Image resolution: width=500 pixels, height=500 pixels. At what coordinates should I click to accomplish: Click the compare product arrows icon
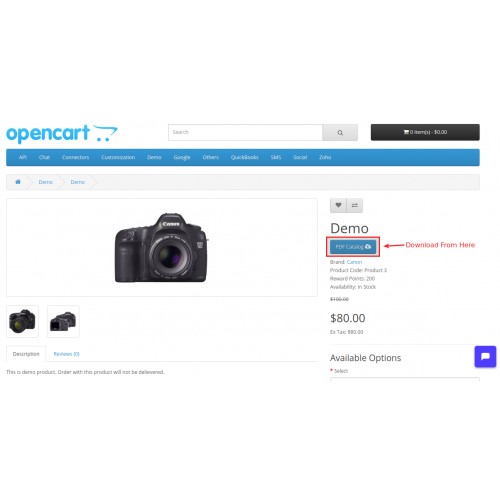(355, 205)
